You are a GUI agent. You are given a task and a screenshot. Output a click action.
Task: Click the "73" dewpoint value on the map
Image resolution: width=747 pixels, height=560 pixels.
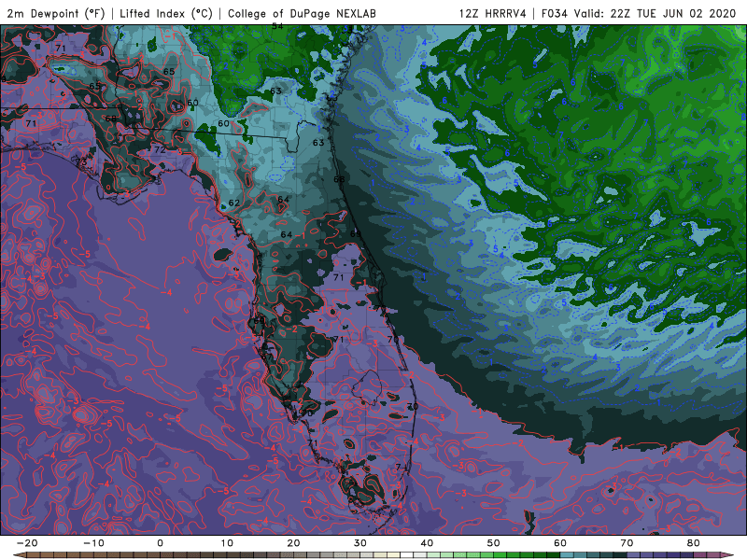pos(81,161)
